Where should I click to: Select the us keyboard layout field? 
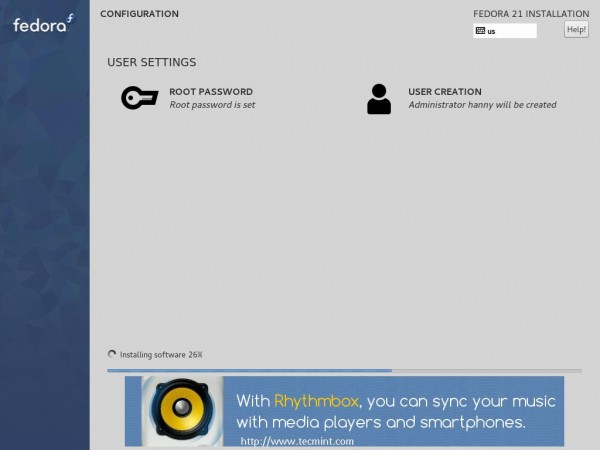pyautogui.click(x=505, y=31)
